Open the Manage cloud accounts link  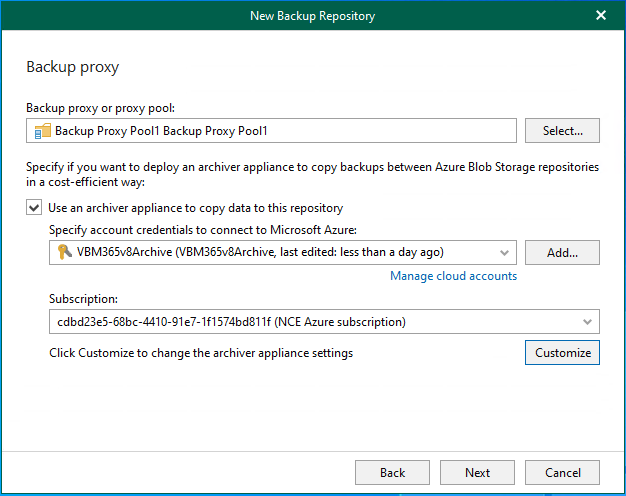click(453, 276)
